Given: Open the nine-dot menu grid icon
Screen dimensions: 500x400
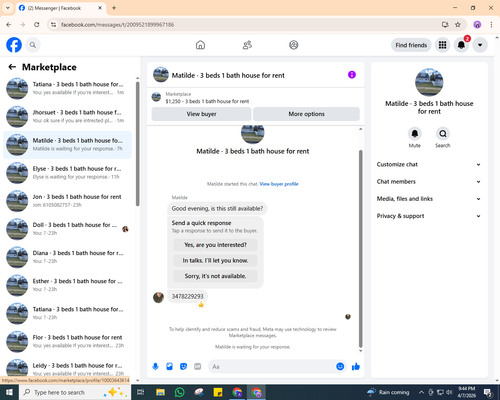Looking at the screenshot, I should point(442,45).
